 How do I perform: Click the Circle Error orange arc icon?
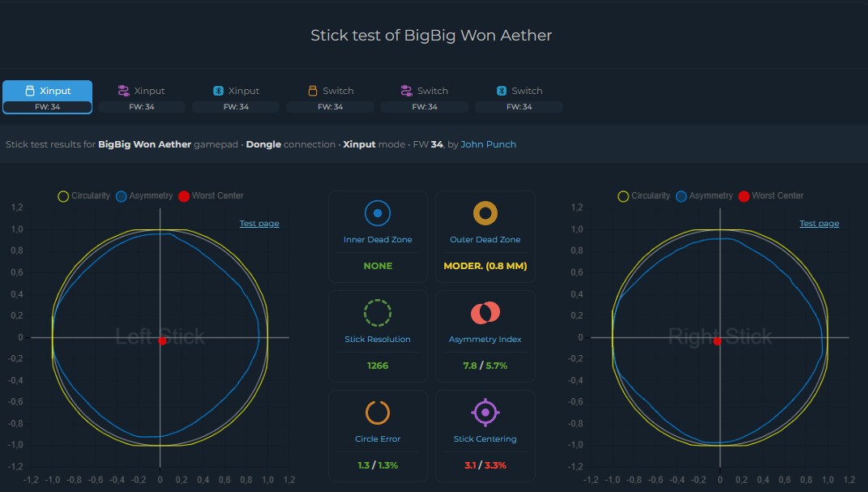click(x=378, y=413)
